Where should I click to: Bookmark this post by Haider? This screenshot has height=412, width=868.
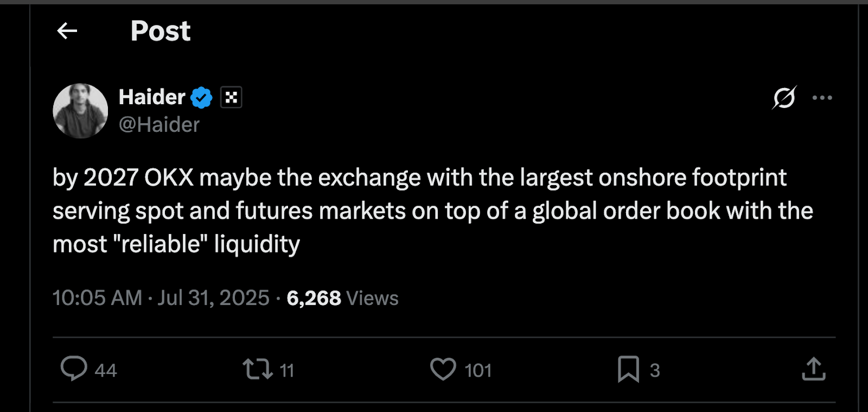628,369
